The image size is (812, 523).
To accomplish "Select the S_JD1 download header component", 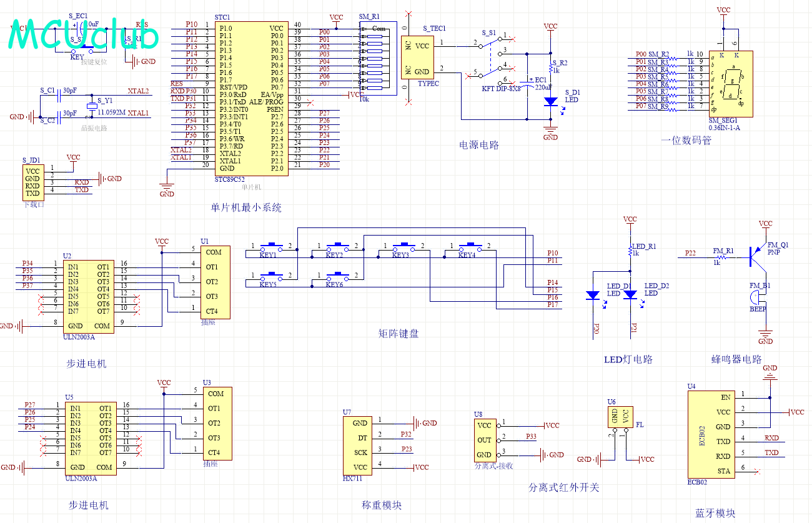I will (x=33, y=182).
